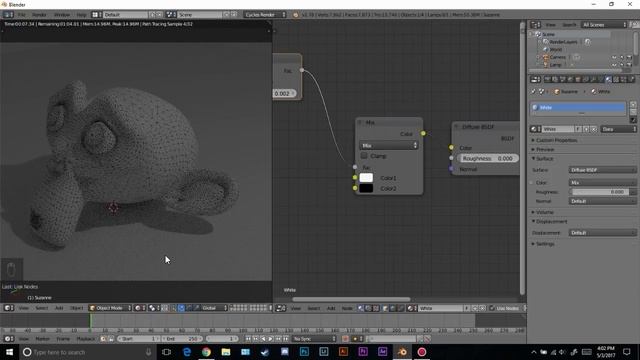Toggle Lamp visibility in outliner
The image size is (640, 360).
tap(614, 64)
